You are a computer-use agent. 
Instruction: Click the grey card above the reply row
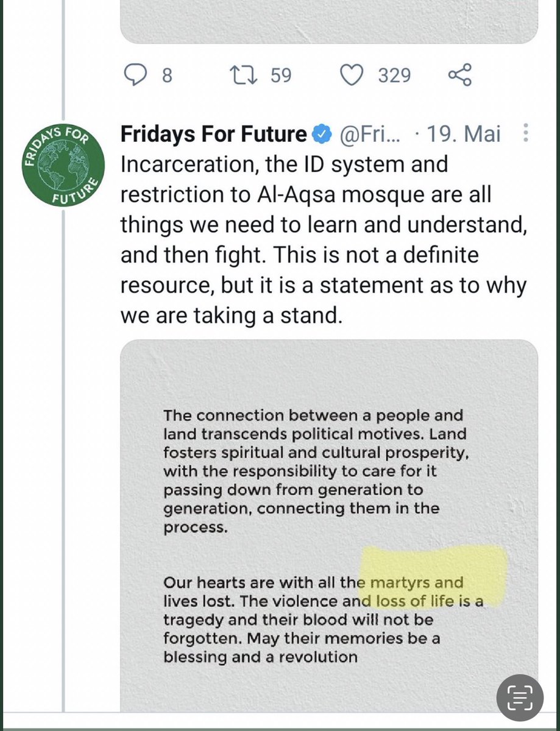pos(329,21)
